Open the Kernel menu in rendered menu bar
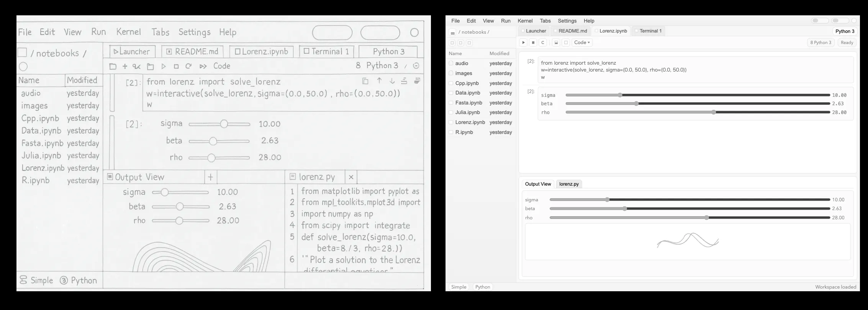The height and width of the screenshot is (310, 868). tap(525, 21)
